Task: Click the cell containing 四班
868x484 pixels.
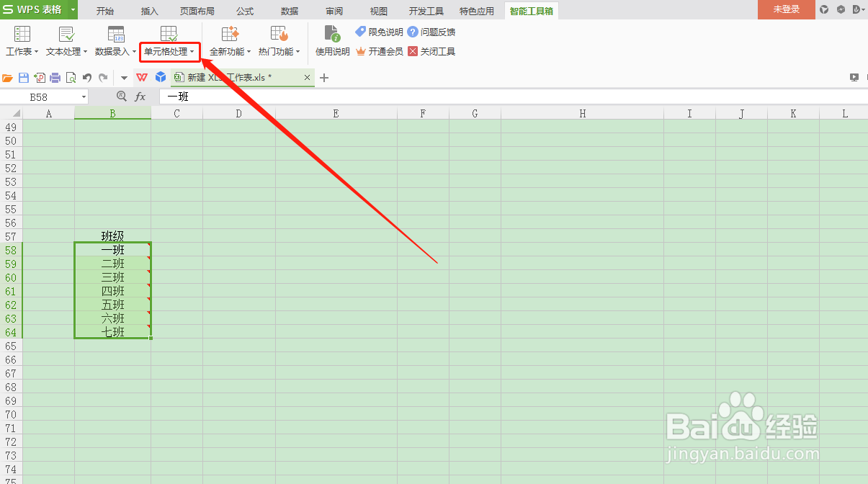Action: click(113, 291)
